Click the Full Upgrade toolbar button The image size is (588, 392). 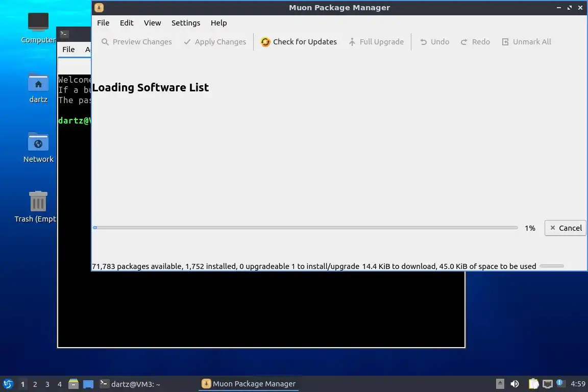point(376,42)
